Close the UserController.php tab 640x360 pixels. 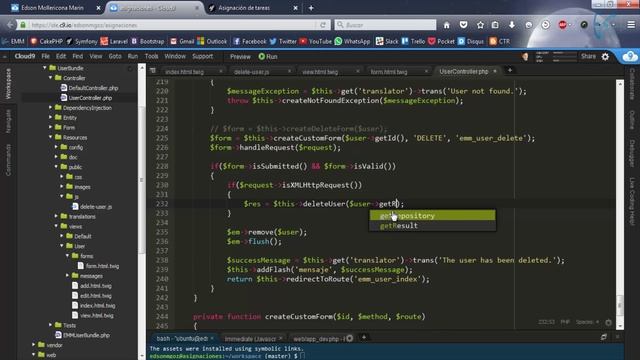(x=495, y=71)
